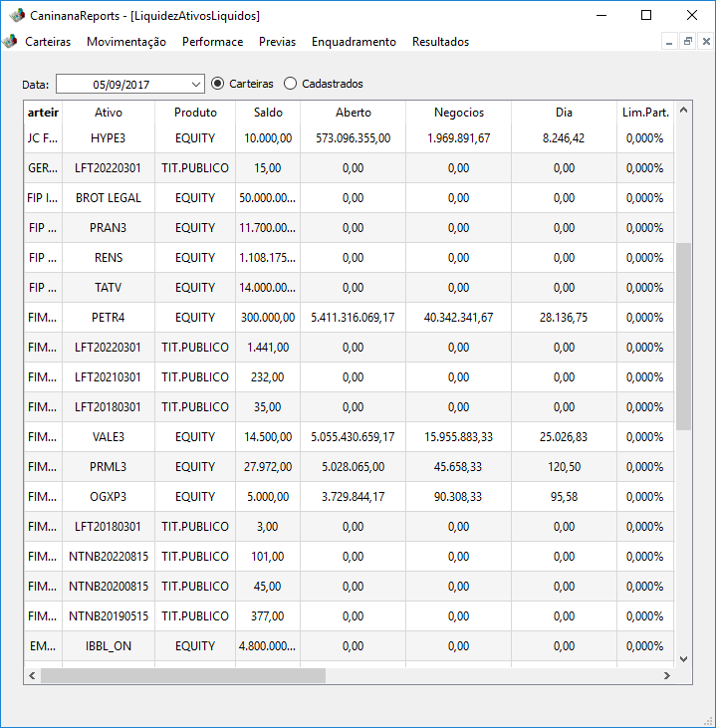Sort by the Negocios column header

459,113
